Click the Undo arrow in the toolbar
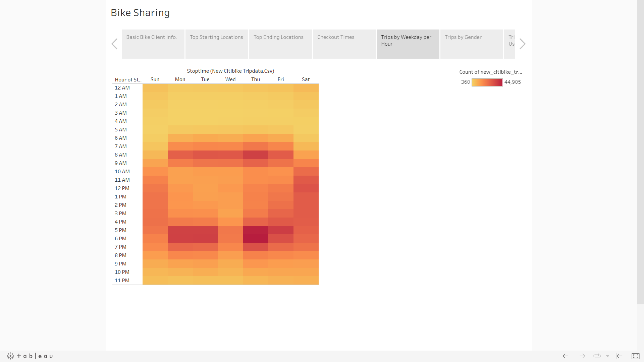The width and height of the screenshot is (644, 362). tap(566, 356)
